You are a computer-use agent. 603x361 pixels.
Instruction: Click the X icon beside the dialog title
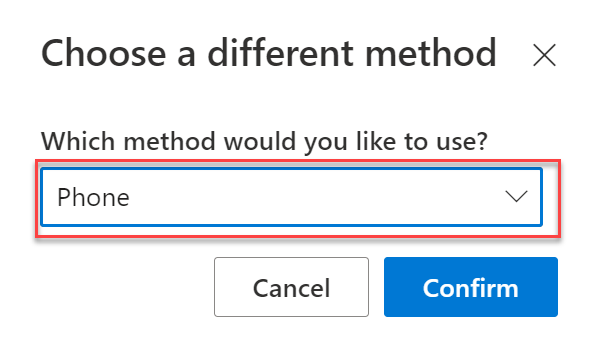(544, 55)
